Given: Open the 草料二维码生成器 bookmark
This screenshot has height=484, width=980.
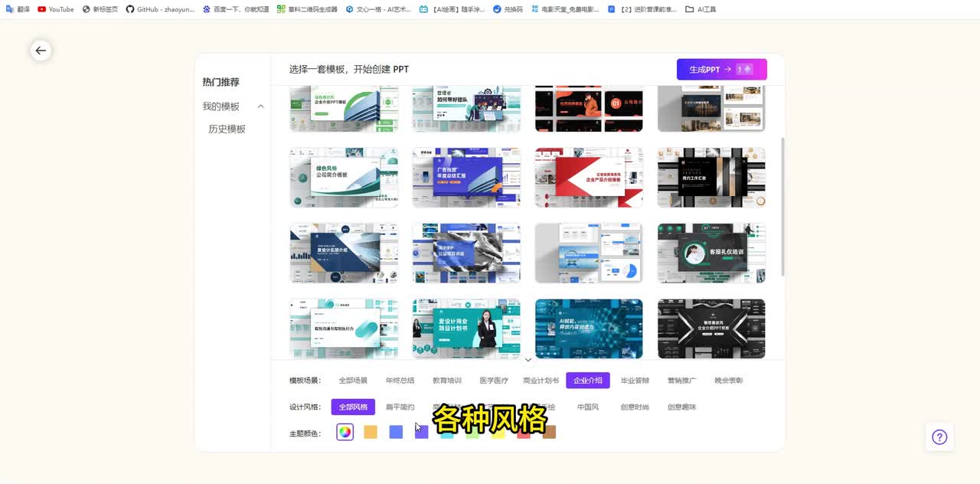Looking at the screenshot, I should 307,9.
